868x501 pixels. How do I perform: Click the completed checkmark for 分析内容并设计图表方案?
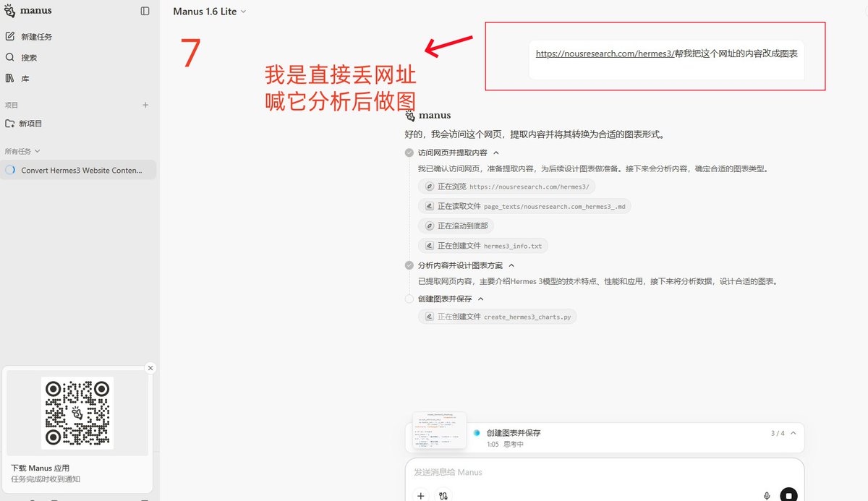point(409,265)
